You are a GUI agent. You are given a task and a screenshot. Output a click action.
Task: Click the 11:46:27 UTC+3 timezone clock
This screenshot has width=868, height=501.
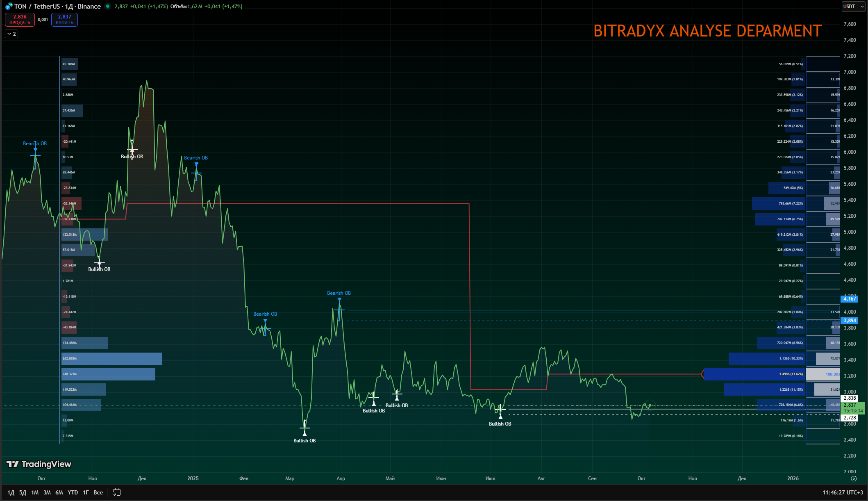[843, 492]
